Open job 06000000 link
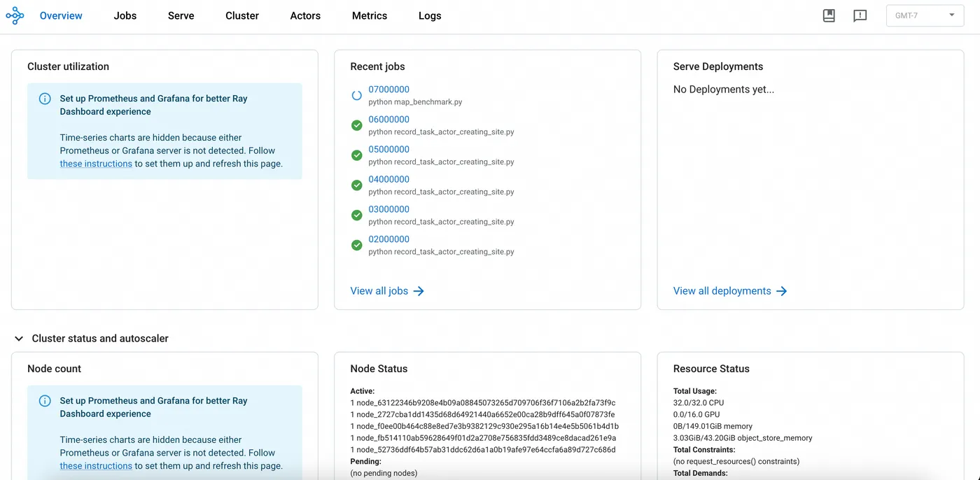The image size is (980, 480). click(389, 120)
